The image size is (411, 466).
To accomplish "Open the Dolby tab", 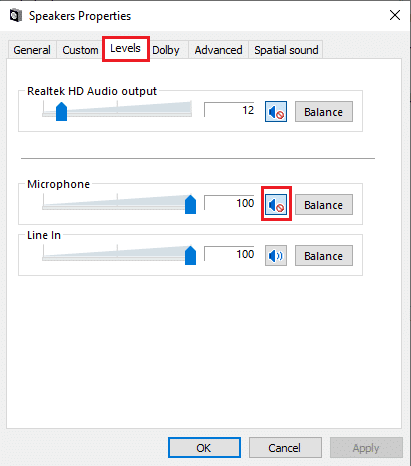I will (166, 50).
